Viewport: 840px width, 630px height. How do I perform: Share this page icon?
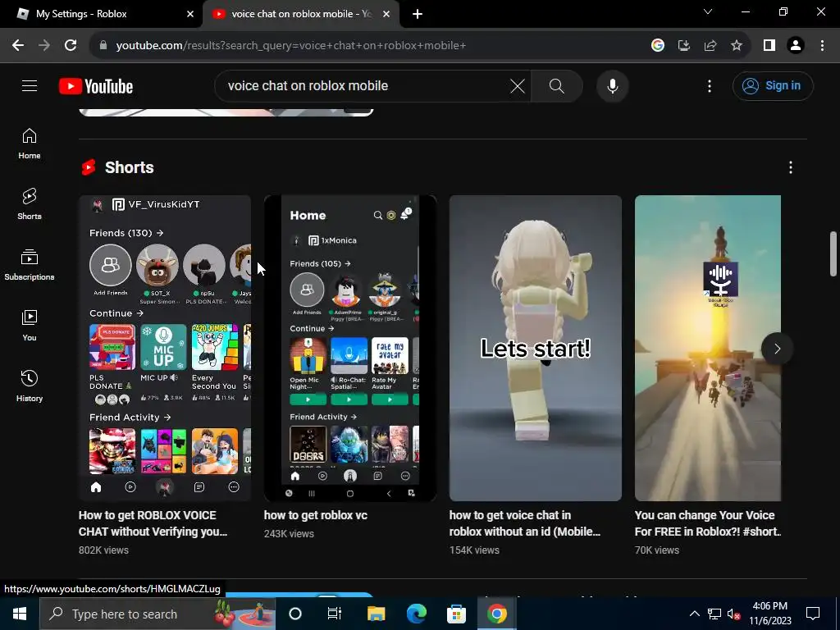[x=710, y=46]
